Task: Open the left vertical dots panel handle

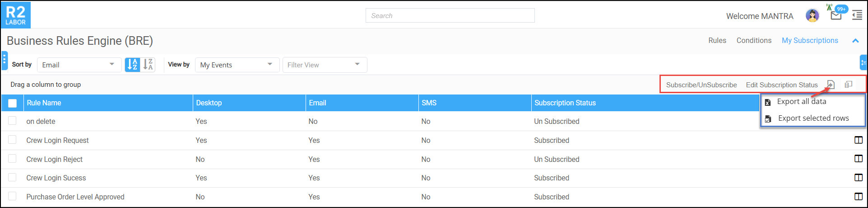Action: coord(5,60)
